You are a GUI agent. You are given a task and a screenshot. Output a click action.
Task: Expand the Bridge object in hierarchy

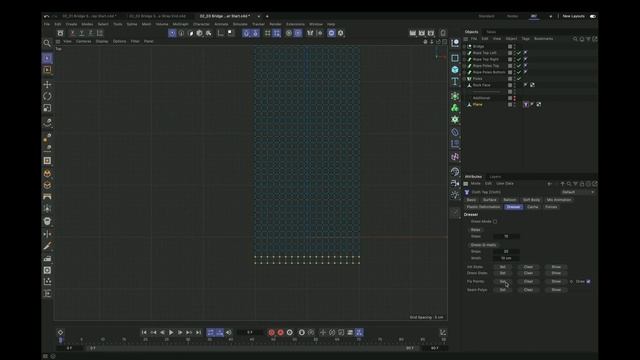tap(465, 47)
